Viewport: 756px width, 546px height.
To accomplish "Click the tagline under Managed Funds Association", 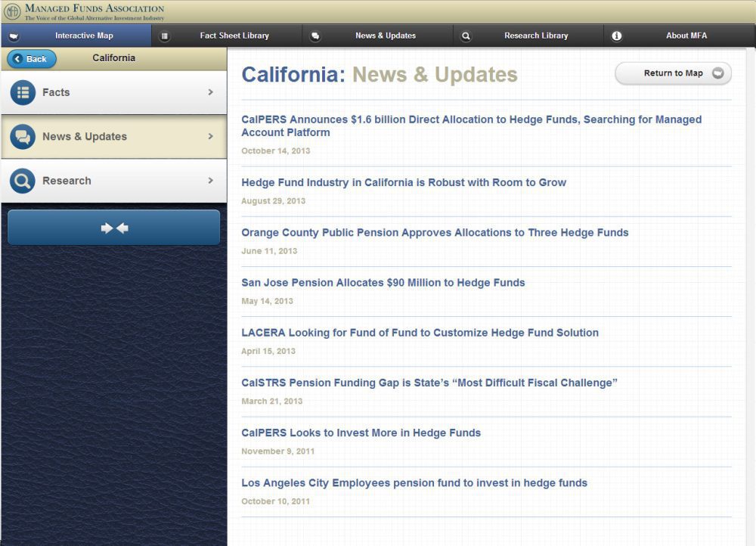I will tap(94, 18).
